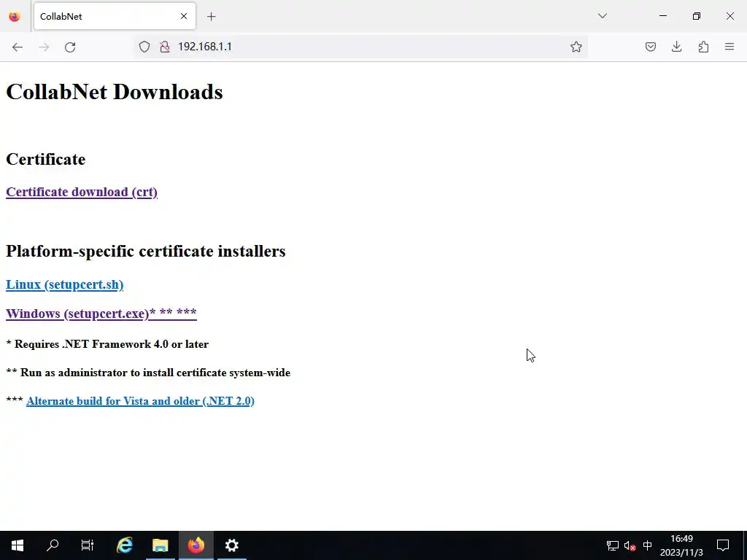The height and width of the screenshot is (560, 747).
Task: Open taskbar search magnifier
Action: pos(53,545)
